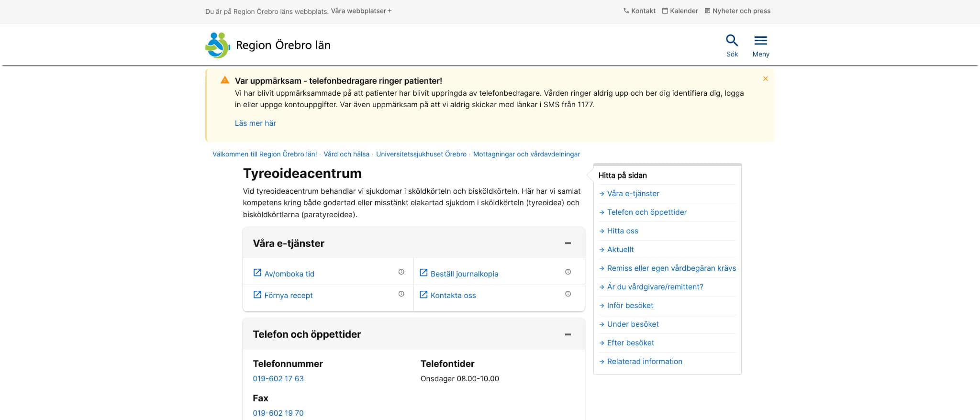The image size is (980, 420).
Task: Click the Läs mer här link
Action: 256,123
